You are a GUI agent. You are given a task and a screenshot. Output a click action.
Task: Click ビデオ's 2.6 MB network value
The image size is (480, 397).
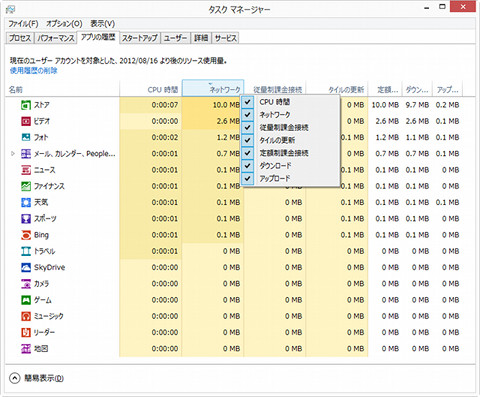coord(228,121)
